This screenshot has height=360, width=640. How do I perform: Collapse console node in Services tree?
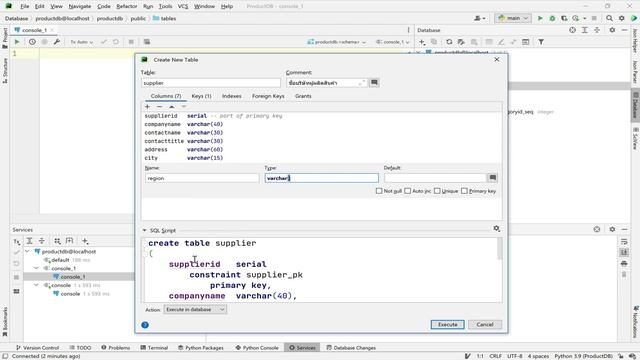pyautogui.click(x=36, y=285)
